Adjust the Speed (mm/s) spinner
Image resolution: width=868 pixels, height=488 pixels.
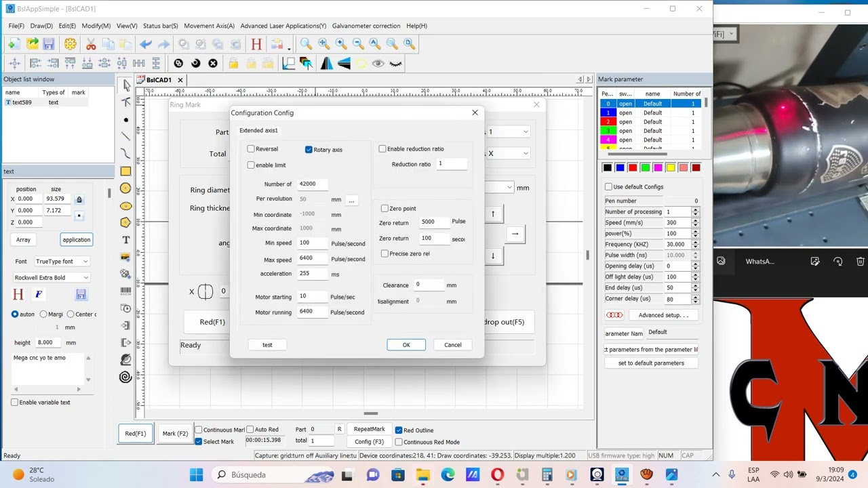point(695,223)
